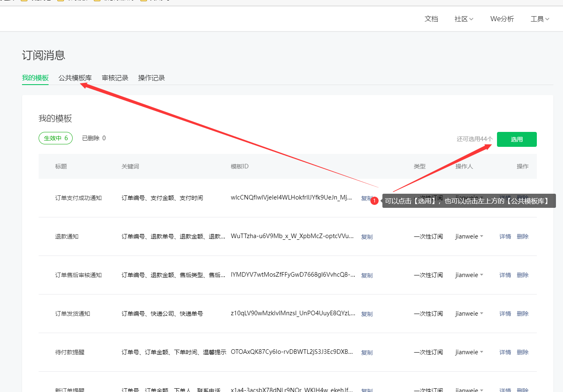Image resolution: width=563 pixels, height=392 pixels.
Task: Delete the 订单售后审核通知 template
Action: [522, 275]
